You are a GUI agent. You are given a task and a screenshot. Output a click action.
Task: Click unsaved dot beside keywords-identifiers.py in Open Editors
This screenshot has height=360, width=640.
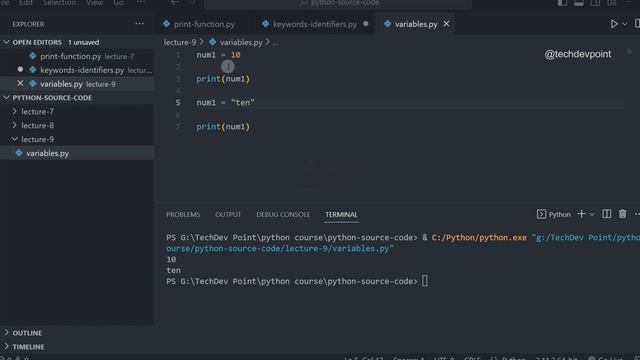pos(20,69)
